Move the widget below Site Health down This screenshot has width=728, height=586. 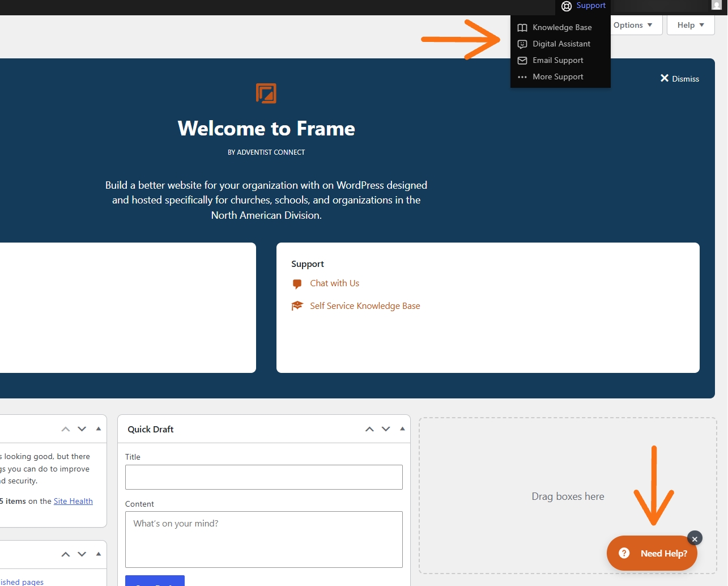[x=82, y=554]
